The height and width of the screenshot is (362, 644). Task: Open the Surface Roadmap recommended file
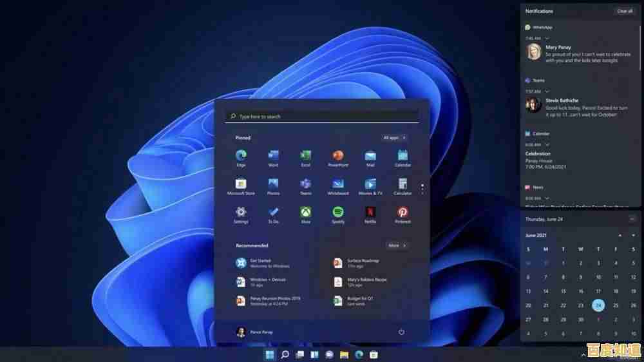tap(362, 263)
